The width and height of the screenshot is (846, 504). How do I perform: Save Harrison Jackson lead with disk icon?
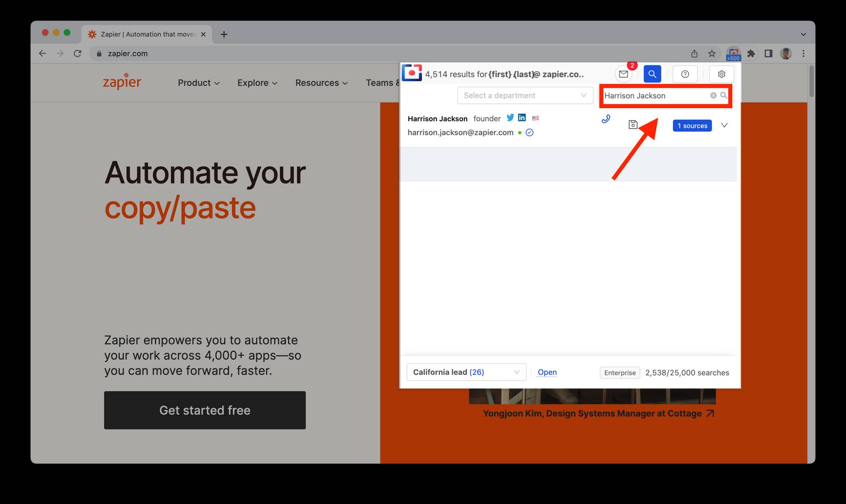pyautogui.click(x=633, y=124)
